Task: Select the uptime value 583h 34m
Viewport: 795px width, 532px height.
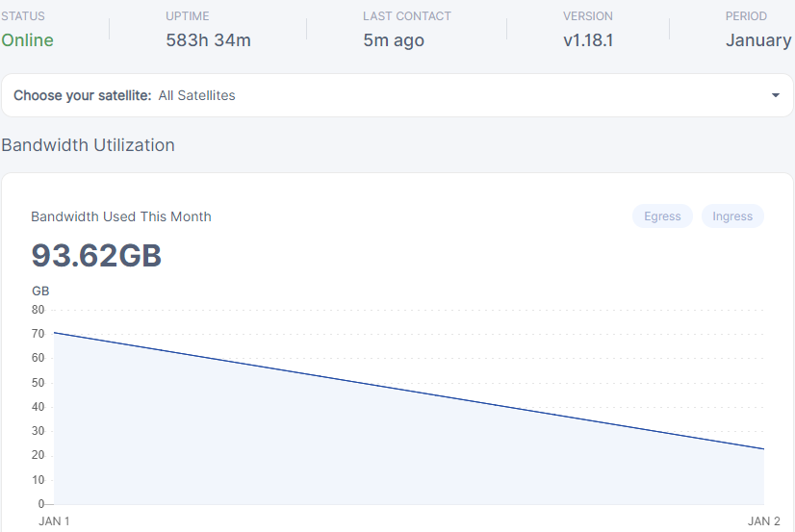Action: click(208, 40)
